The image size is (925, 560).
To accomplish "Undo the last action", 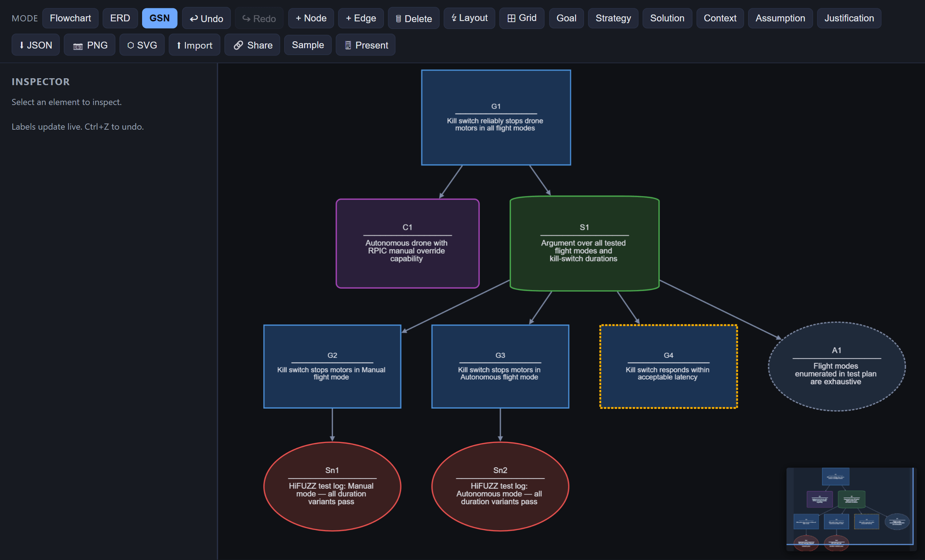I will pyautogui.click(x=206, y=18).
